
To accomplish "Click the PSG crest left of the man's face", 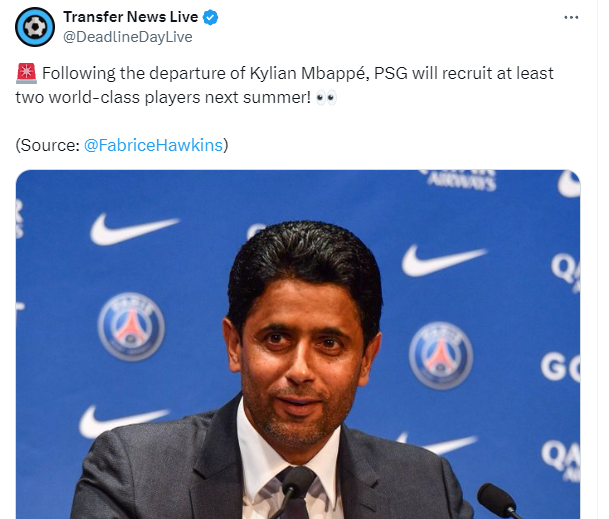I will 131,326.
